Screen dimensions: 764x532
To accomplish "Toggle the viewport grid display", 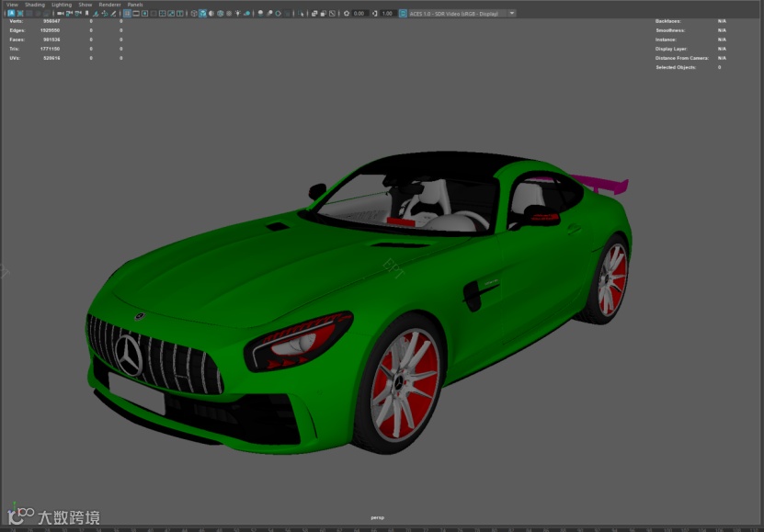I will pyautogui.click(x=127, y=14).
